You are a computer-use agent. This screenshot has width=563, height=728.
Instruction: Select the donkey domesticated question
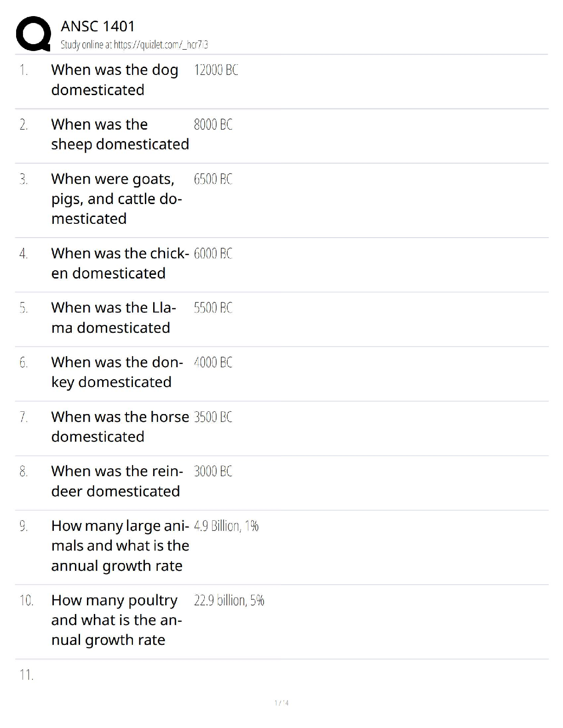[117, 372]
